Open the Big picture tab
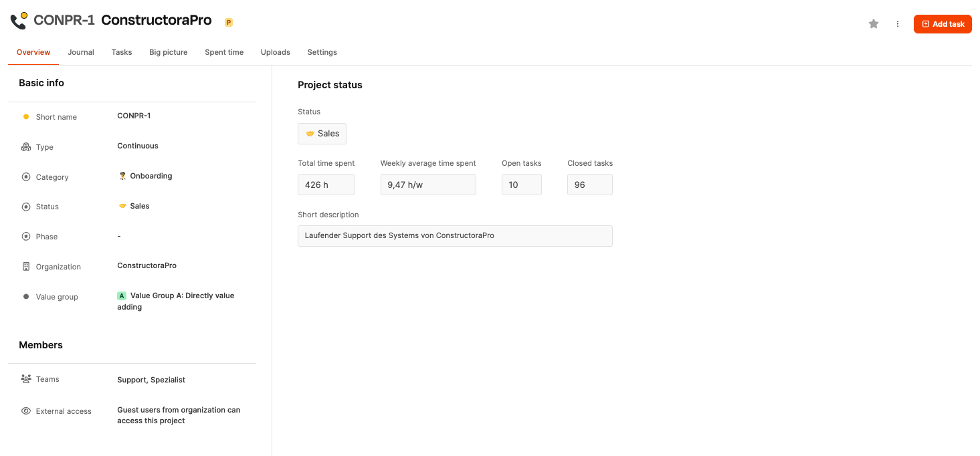980x456 pixels. coord(169,52)
